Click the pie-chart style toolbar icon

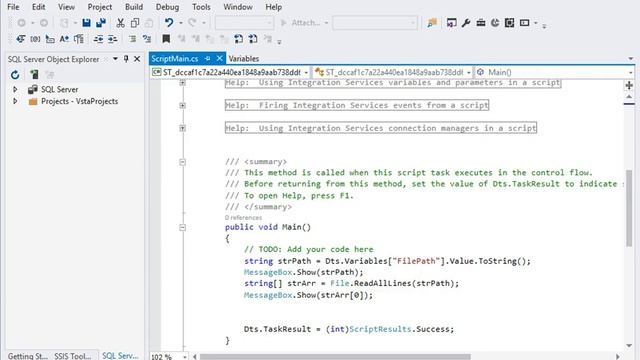pyautogui.click(x=495, y=23)
